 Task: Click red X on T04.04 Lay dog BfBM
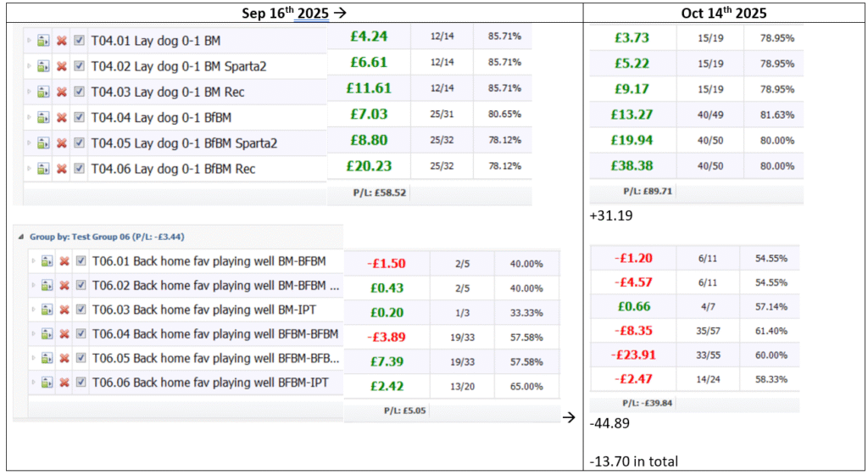tap(61, 117)
